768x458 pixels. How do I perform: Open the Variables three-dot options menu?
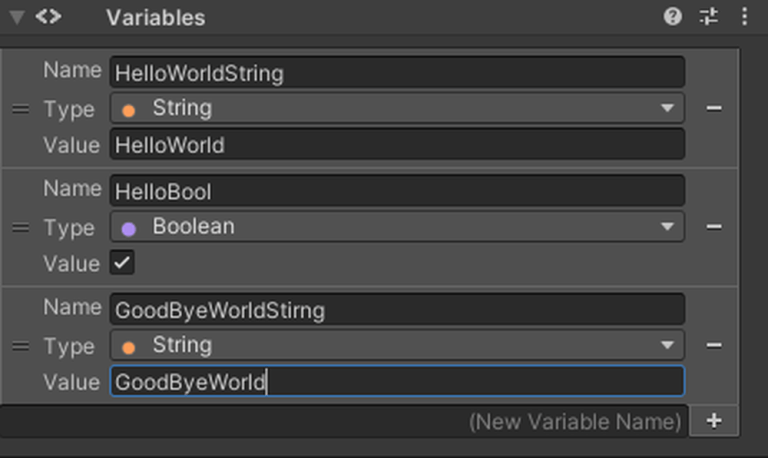744,16
